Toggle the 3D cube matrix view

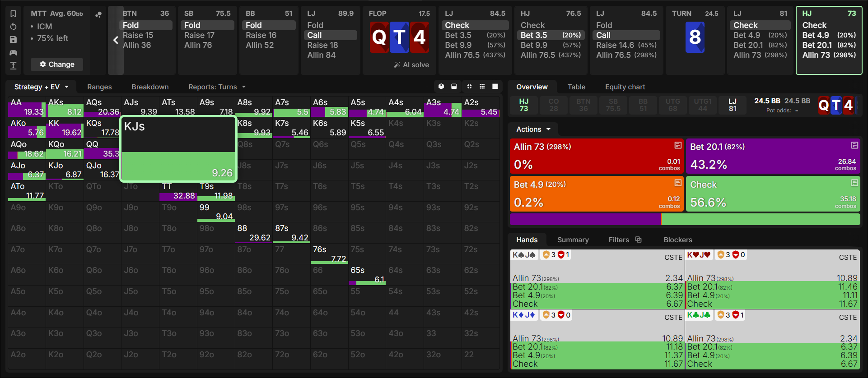(441, 87)
